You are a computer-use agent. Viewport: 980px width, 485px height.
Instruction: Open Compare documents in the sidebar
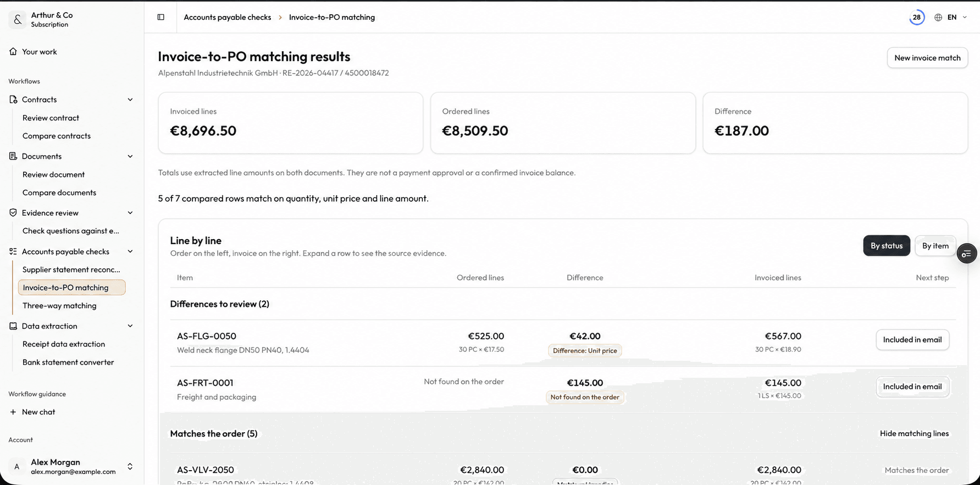click(x=59, y=192)
